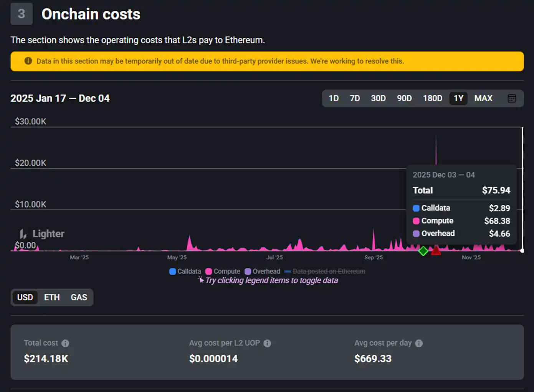Switch cost units to GAS

(x=79, y=297)
